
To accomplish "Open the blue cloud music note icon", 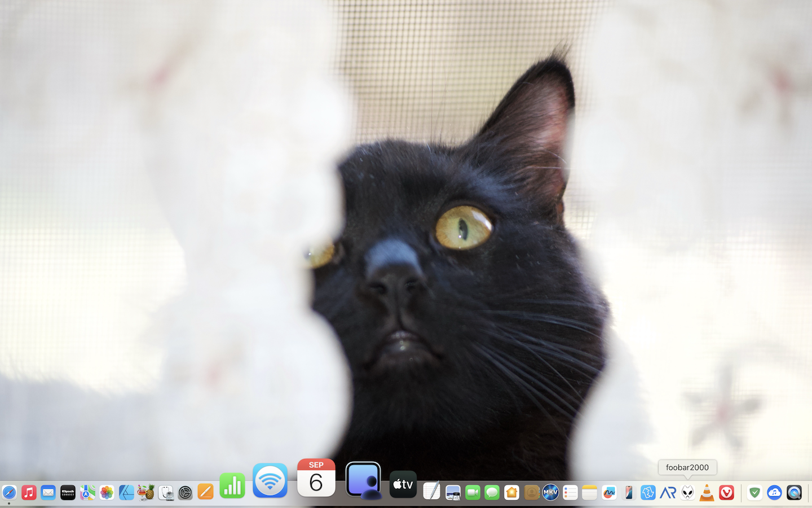I will 774,493.
